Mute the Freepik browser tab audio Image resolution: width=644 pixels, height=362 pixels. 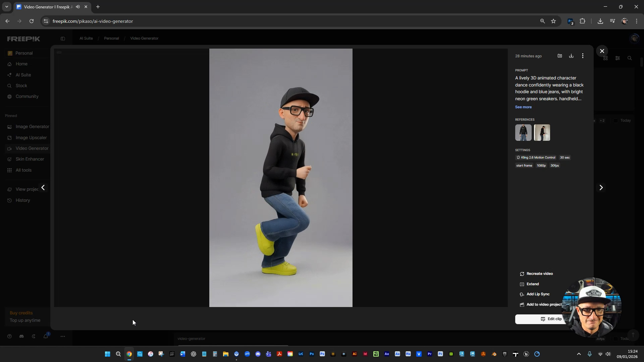[x=78, y=7]
